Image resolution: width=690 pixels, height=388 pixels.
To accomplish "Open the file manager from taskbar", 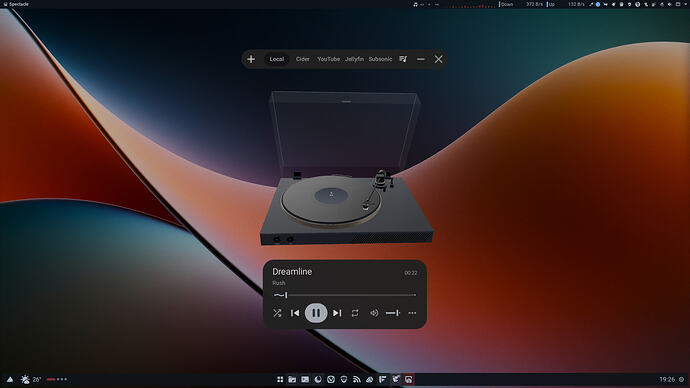I will 292,379.
